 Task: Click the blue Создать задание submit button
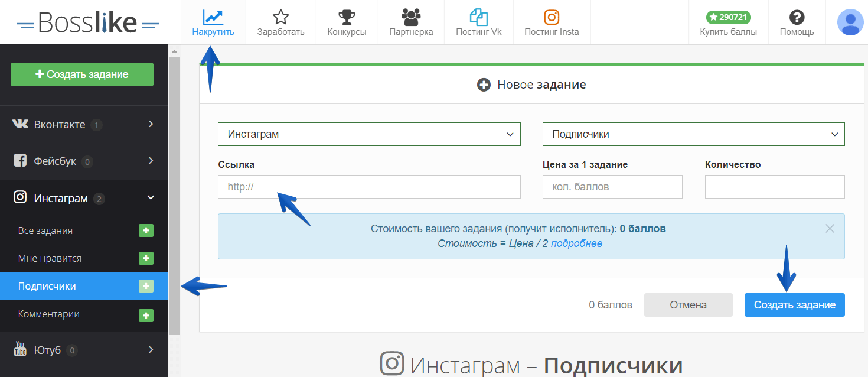(795, 305)
